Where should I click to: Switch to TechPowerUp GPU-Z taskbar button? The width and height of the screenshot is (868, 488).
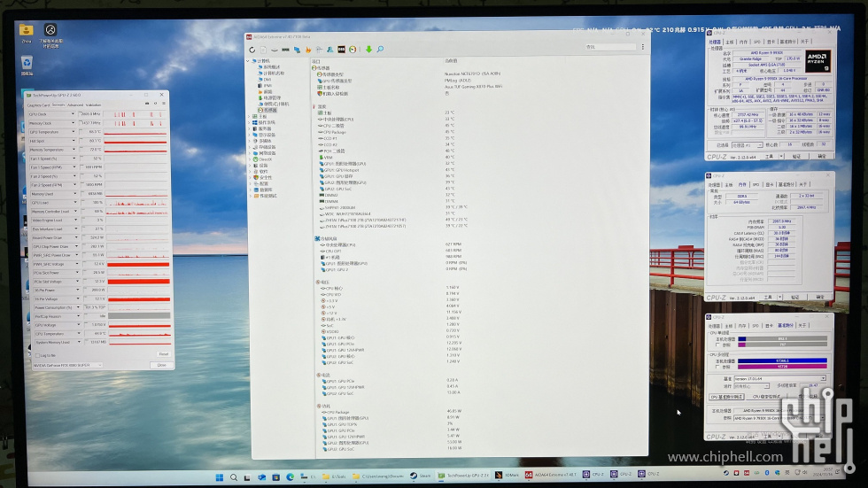(x=463, y=476)
